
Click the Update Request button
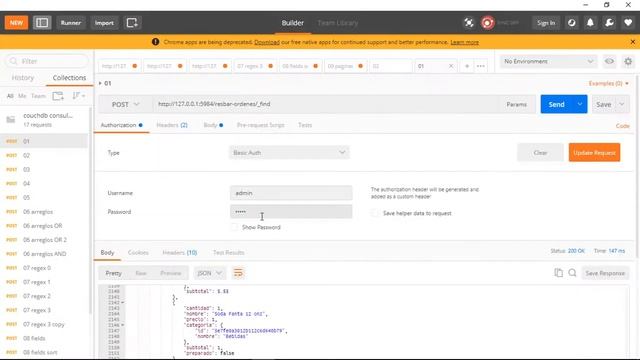tap(594, 153)
